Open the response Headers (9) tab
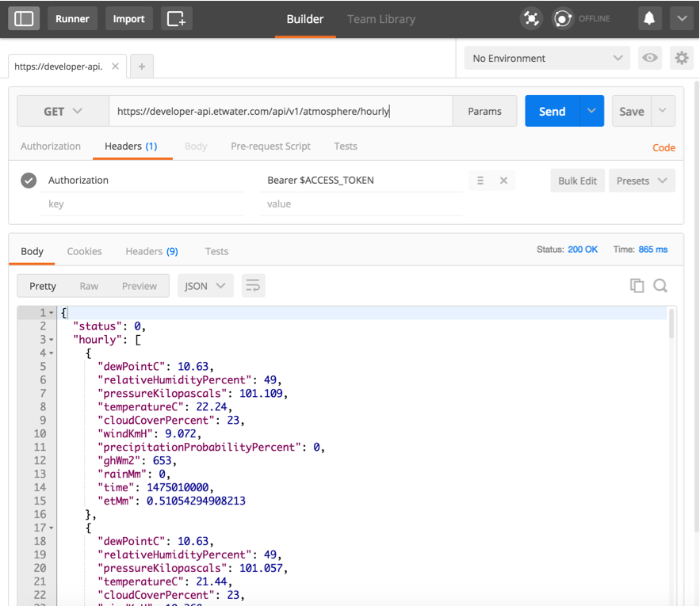This screenshot has width=700, height=606. point(151,251)
